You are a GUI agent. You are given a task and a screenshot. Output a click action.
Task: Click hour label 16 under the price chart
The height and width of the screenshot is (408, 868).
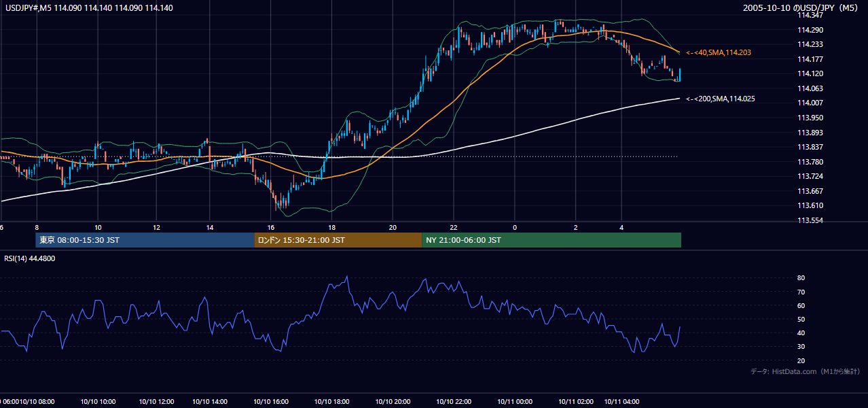271,227
